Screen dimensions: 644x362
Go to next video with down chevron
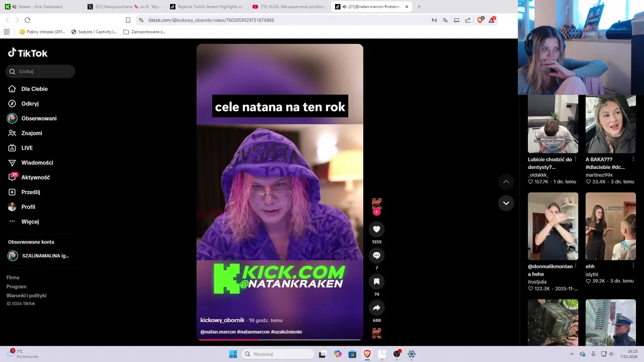click(x=506, y=203)
